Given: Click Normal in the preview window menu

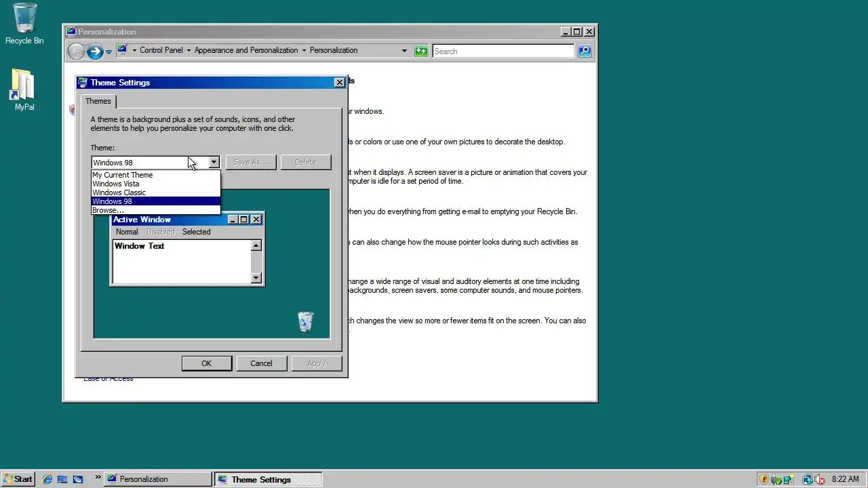Looking at the screenshot, I should pos(127,232).
